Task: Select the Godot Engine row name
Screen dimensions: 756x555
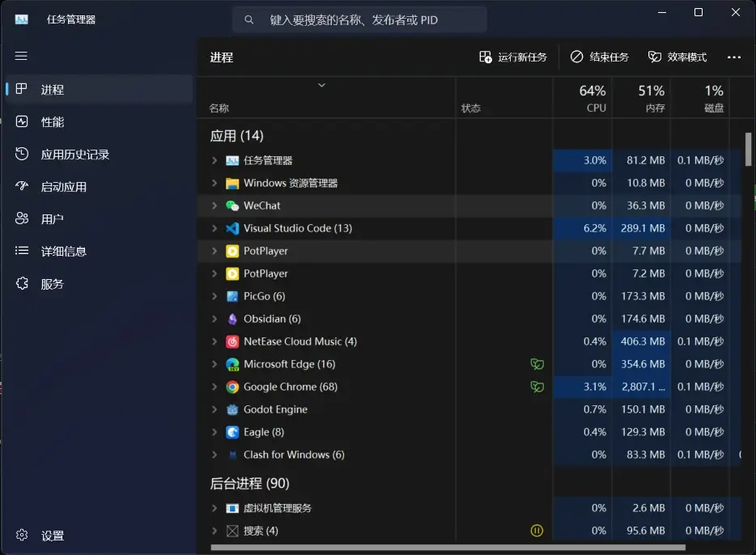Action: (275, 409)
